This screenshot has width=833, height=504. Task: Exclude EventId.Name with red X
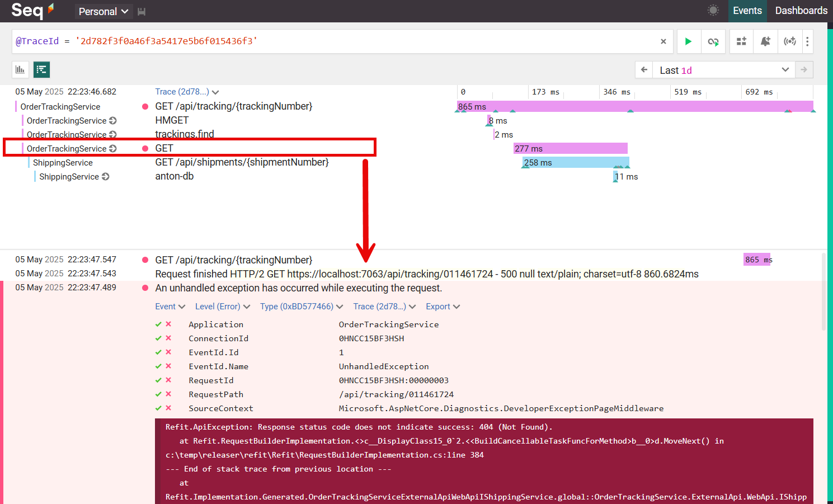tap(168, 366)
